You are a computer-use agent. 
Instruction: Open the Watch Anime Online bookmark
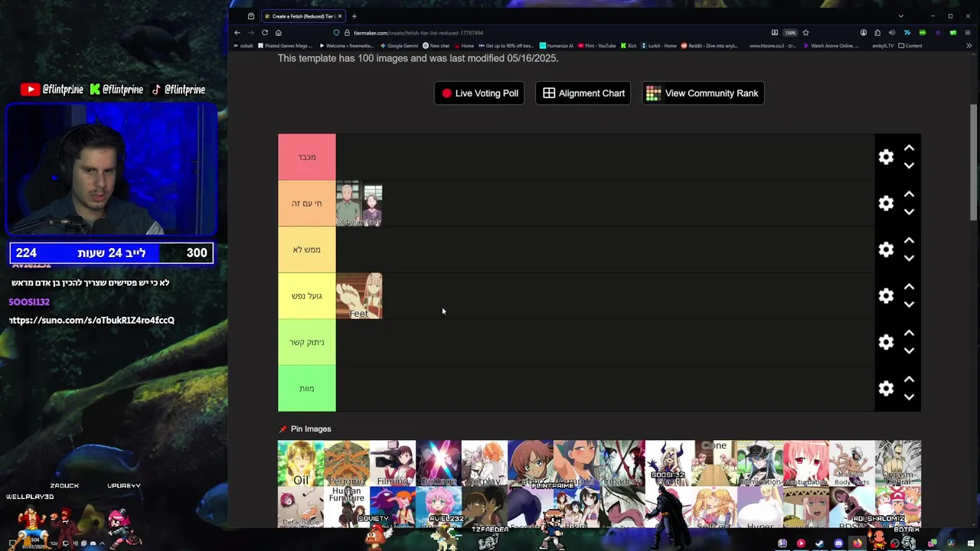coord(831,46)
